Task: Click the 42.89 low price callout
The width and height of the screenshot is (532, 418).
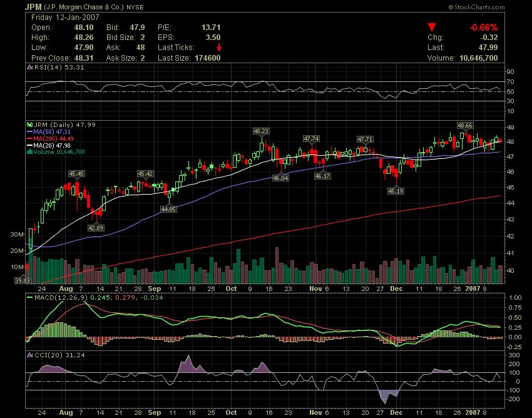Action: [x=96, y=228]
